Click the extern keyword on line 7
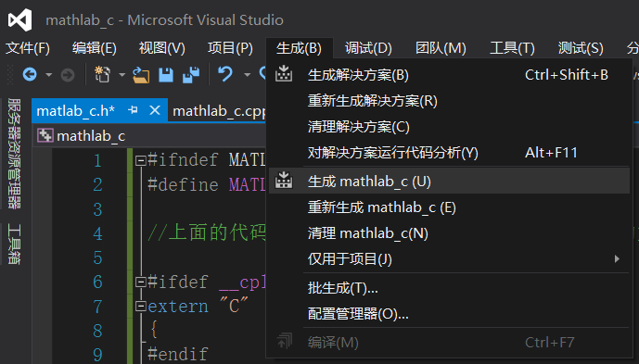This screenshot has height=364, width=639. 178,307
